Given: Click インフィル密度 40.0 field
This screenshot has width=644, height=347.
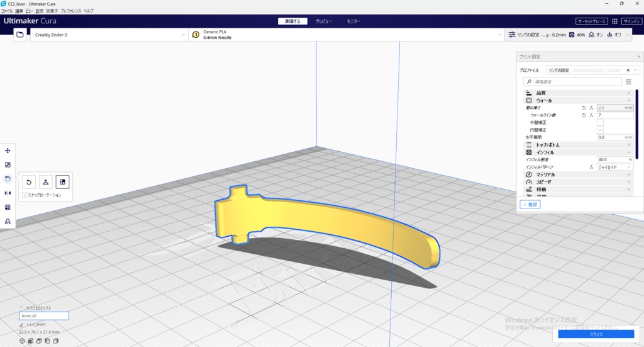Looking at the screenshot, I should point(615,159).
